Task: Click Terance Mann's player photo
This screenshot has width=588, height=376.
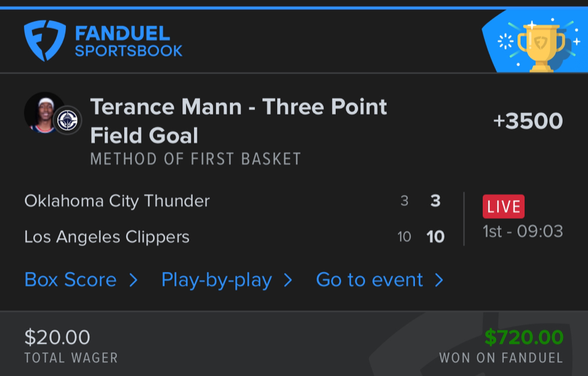Action: (43, 112)
